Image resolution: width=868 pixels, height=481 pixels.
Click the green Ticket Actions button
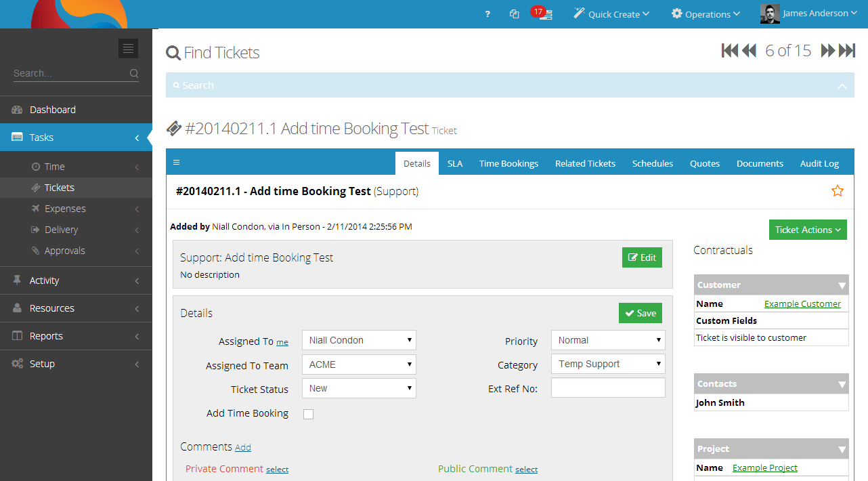click(808, 230)
